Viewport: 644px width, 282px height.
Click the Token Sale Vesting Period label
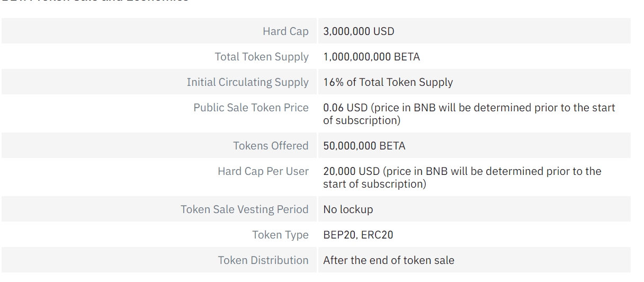245,209
